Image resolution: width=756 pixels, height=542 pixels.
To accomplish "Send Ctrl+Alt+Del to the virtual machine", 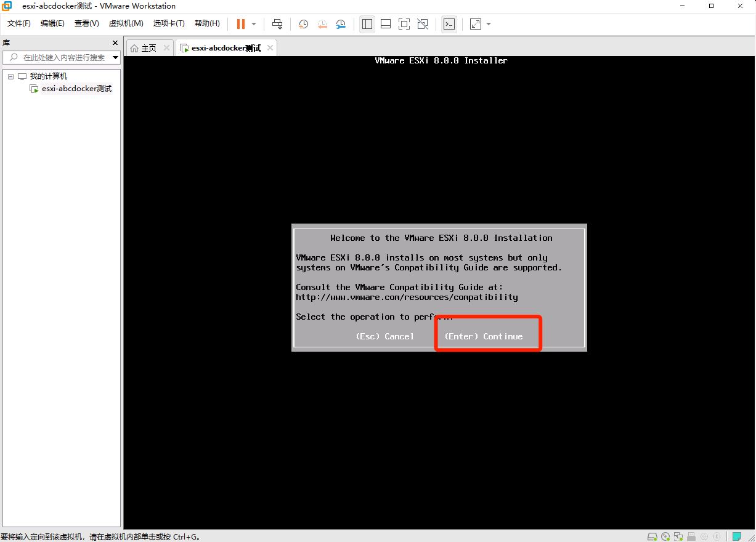I will coord(277,24).
